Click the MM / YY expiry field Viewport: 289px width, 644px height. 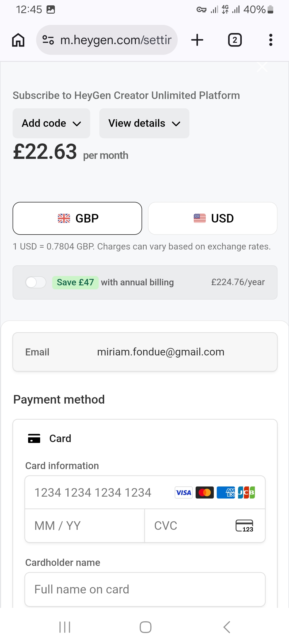click(x=85, y=526)
